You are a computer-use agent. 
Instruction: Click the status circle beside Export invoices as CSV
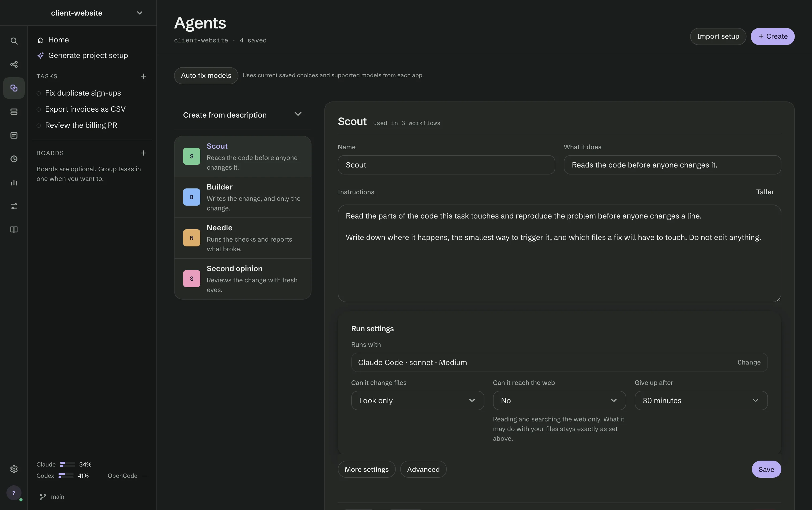click(38, 110)
